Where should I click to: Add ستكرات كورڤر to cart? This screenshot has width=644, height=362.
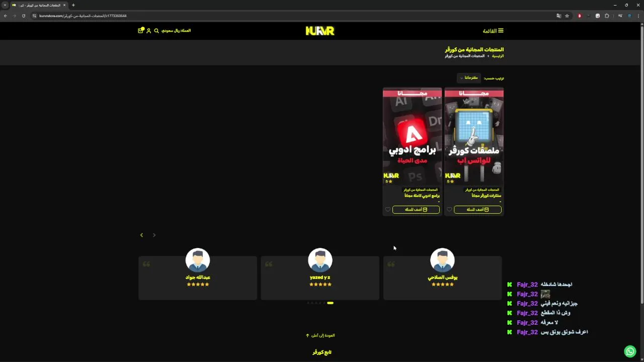coord(477,210)
